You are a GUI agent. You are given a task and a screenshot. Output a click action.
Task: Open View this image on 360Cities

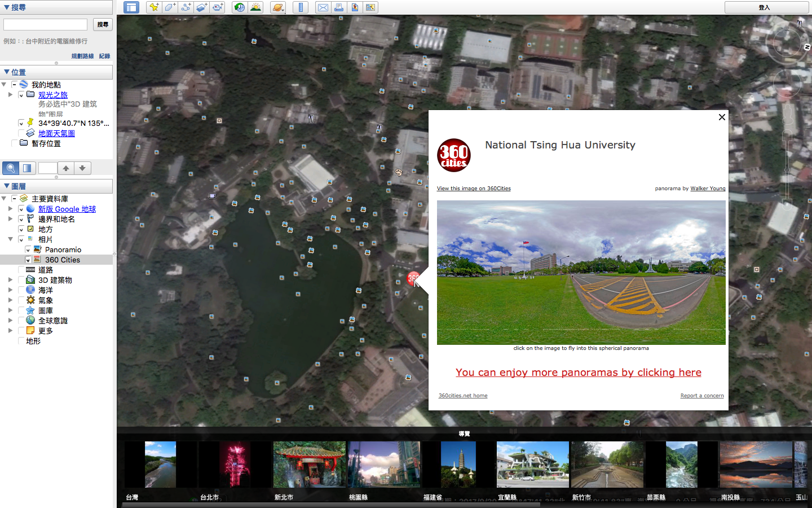474,189
